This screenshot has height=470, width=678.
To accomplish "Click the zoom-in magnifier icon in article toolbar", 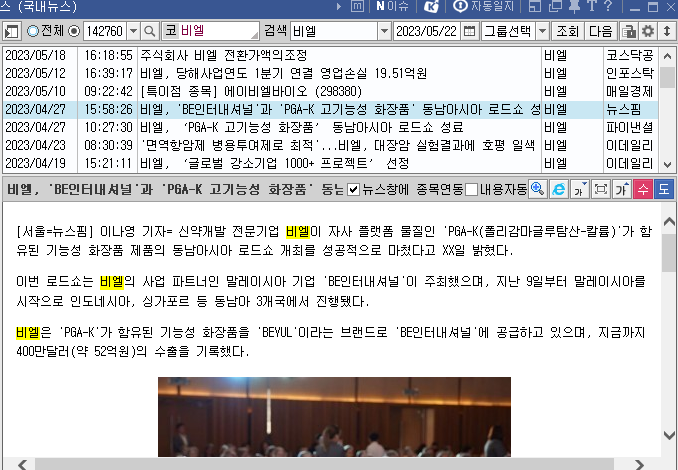I will (x=537, y=189).
